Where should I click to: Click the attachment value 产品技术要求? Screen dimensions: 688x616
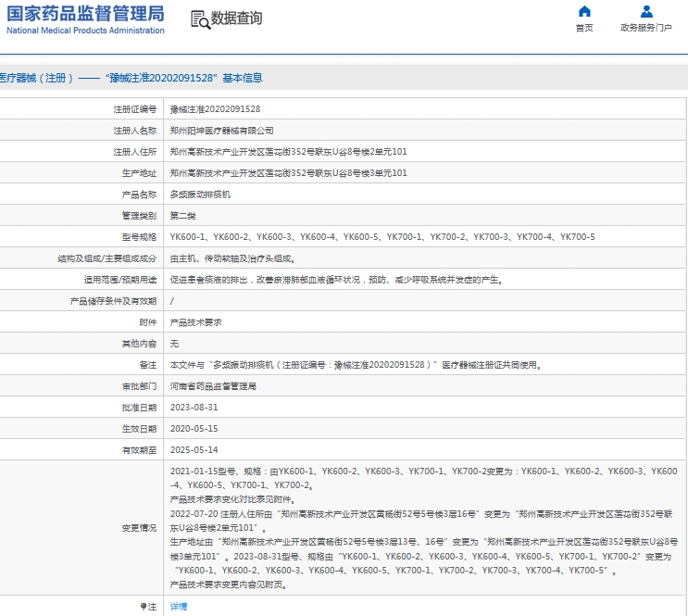pyautogui.click(x=195, y=322)
